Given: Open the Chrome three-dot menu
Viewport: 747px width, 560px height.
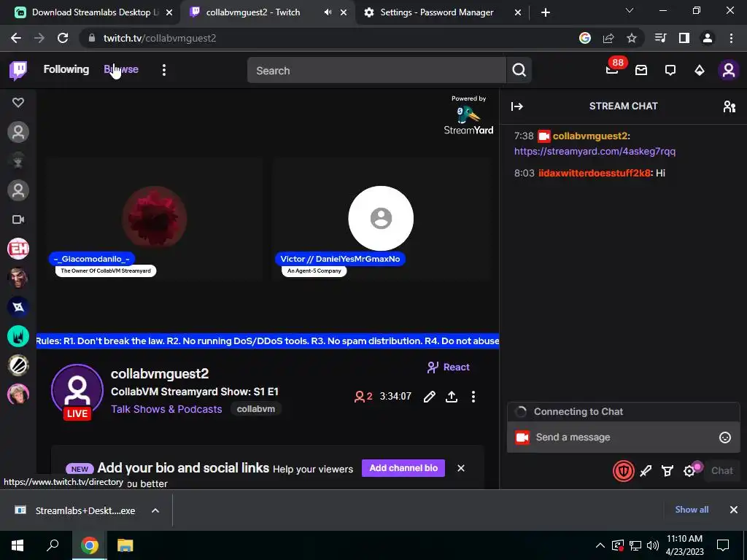Looking at the screenshot, I should 731,38.
